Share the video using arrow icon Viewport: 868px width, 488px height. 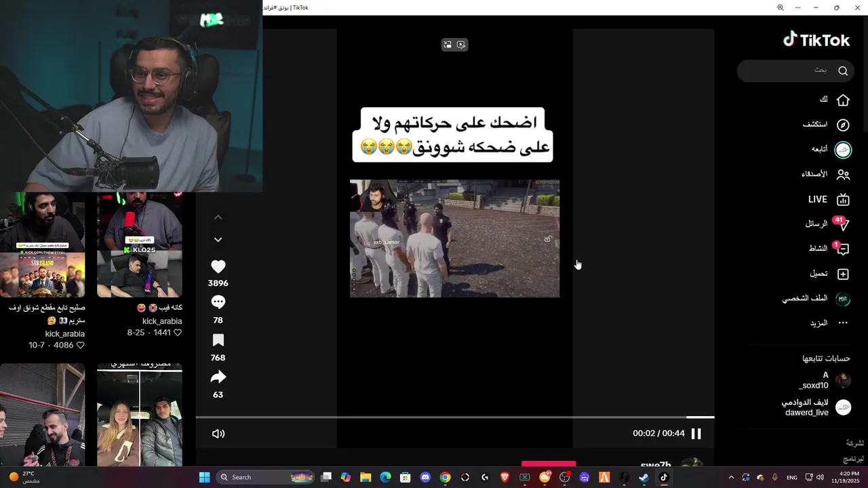coord(218,377)
